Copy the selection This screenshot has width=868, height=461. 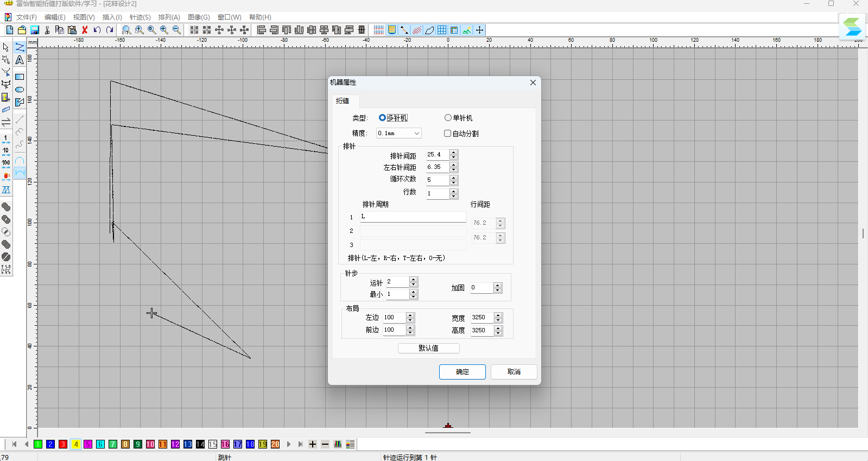[60, 30]
